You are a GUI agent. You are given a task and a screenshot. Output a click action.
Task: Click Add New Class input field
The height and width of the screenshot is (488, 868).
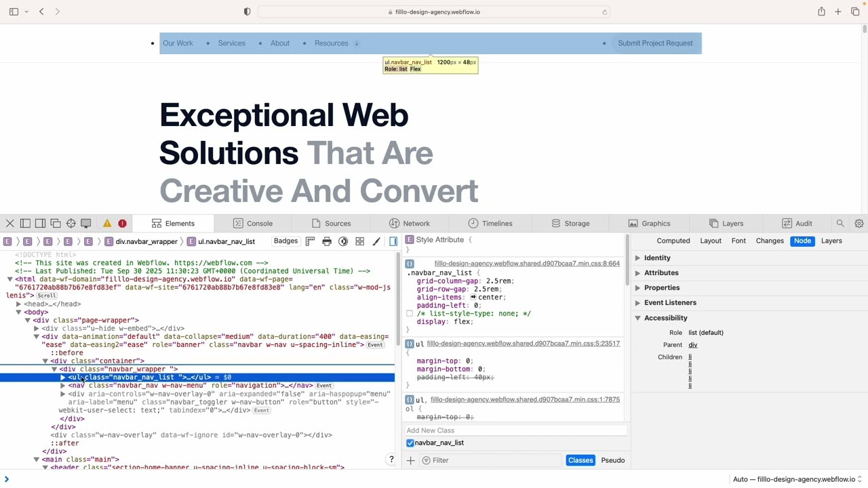(515, 430)
